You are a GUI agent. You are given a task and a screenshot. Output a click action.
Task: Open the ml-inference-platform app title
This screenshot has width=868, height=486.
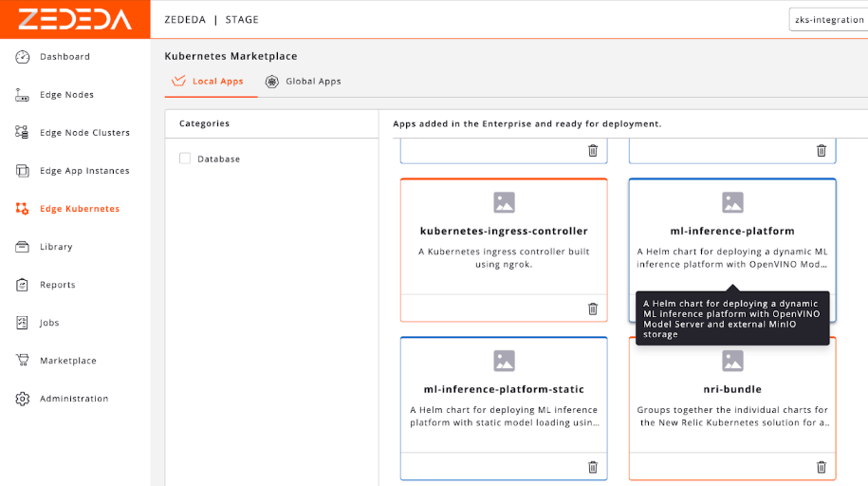coord(732,231)
